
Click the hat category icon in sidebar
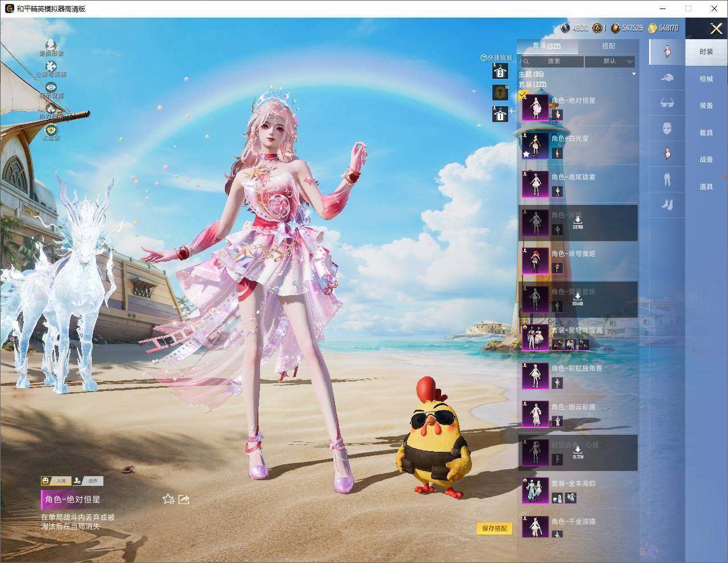click(667, 77)
